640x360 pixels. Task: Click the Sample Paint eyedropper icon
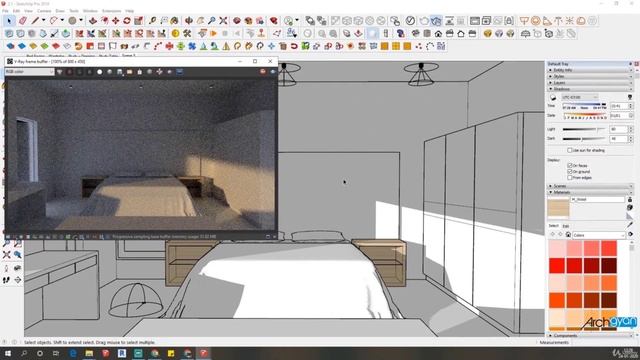coord(630,225)
